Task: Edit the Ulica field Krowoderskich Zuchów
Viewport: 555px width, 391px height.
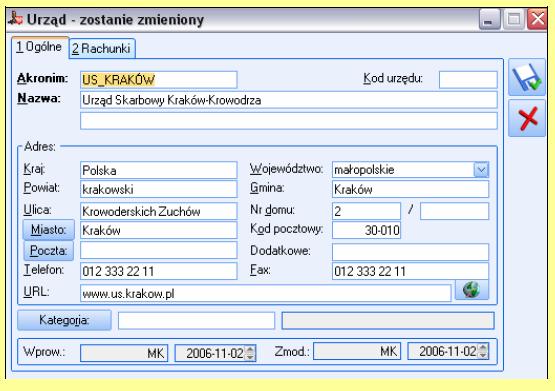Action: (159, 211)
